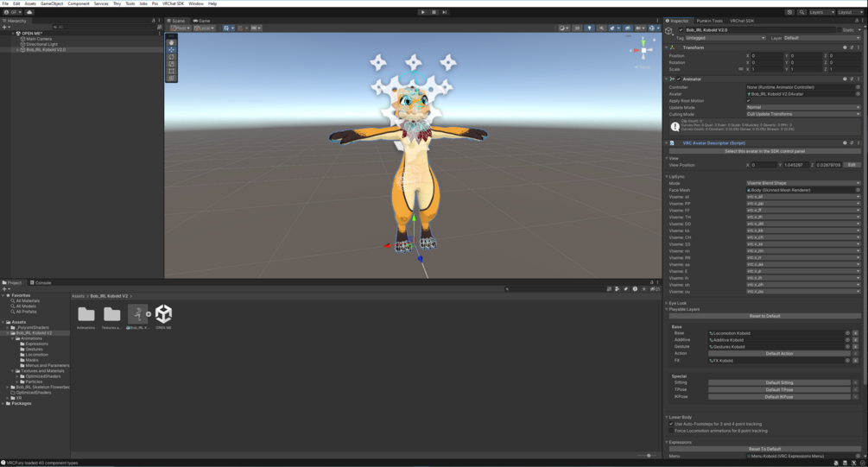Open Transform component help icon

[x=845, y=47]
